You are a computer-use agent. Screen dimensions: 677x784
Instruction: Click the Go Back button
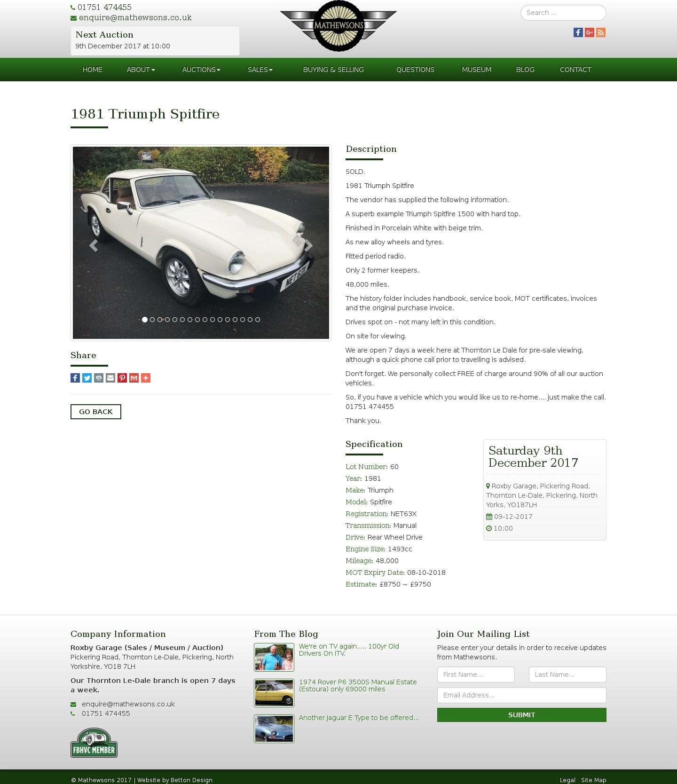click(x=96, y=412)
